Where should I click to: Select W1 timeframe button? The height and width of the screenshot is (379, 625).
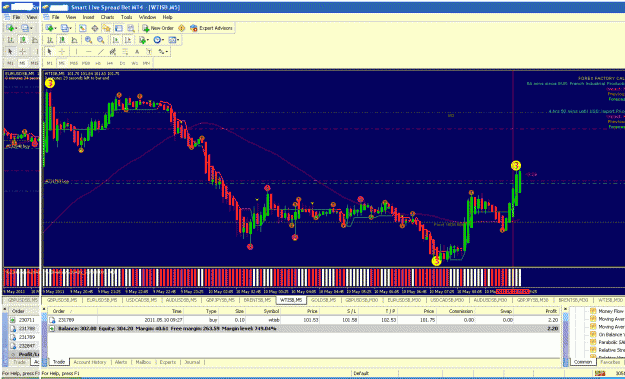coord(135,63)
